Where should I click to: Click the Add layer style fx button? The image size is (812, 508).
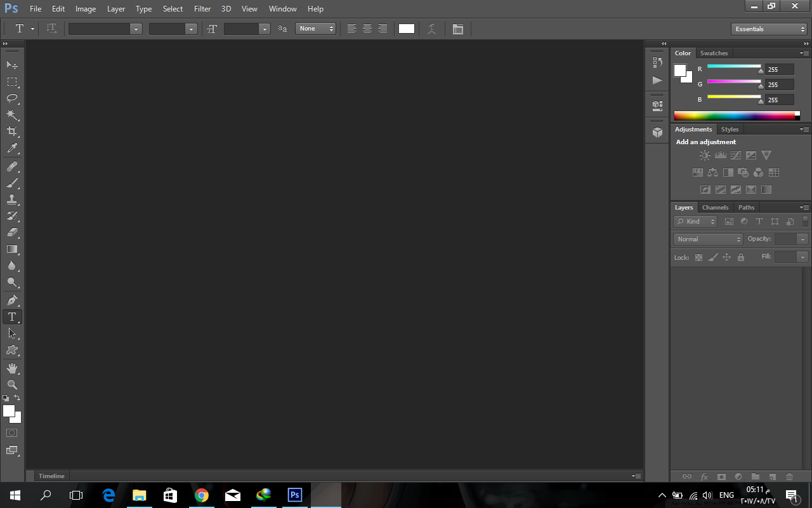[x=704, y=476]
